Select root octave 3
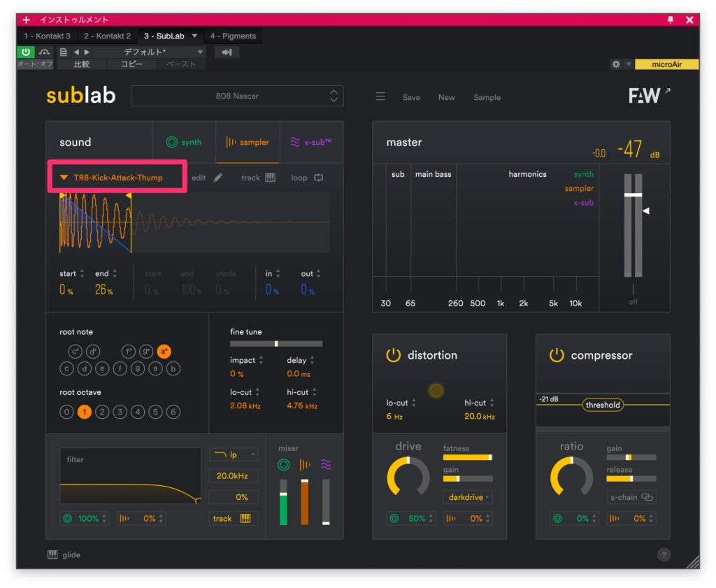 point(120,412)
